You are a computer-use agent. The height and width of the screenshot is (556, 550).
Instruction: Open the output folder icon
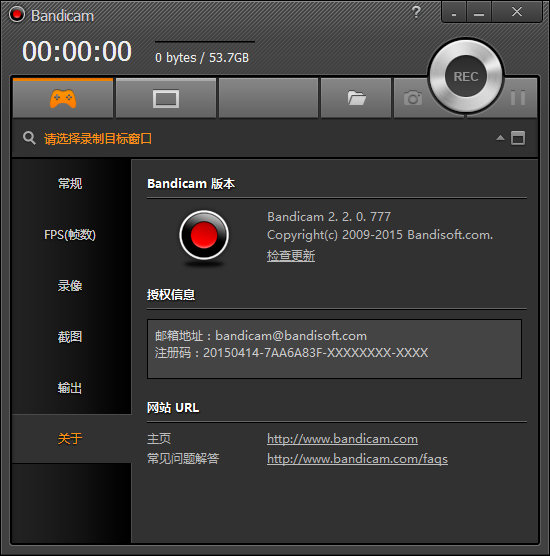356,98
